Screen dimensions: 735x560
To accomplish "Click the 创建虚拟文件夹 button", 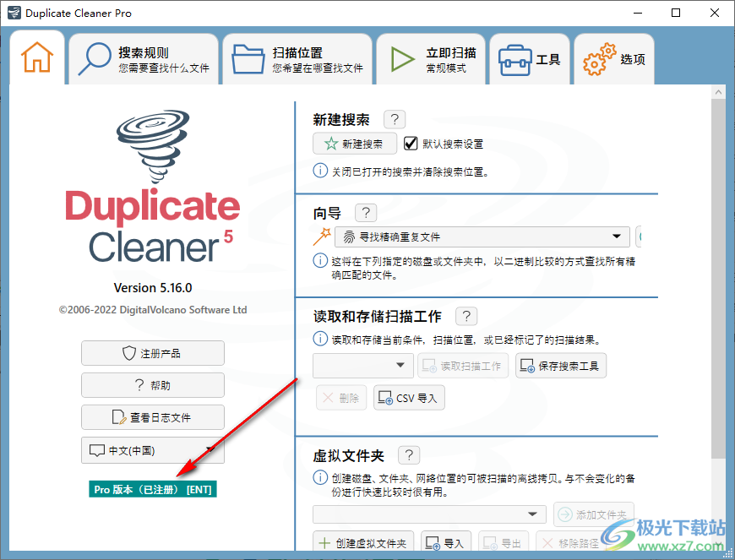I will coord(363,542).
